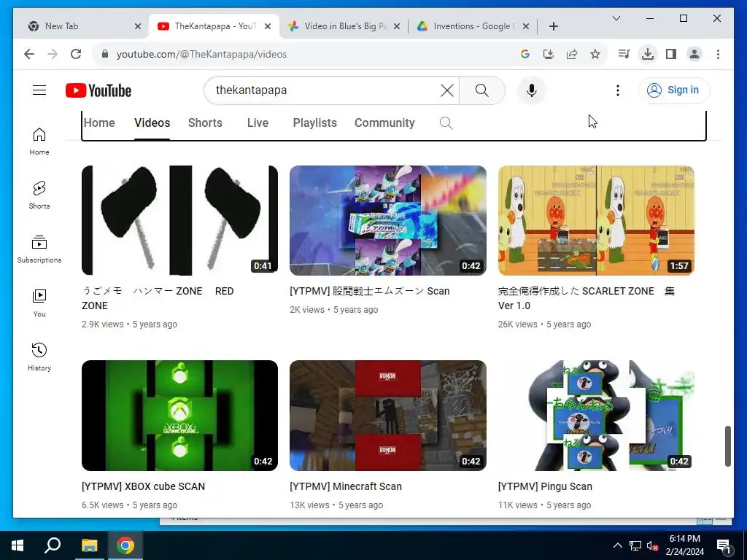Click the page vertical scrollbar thumb
This screenshot has height=560, width=747.
tap(727, 446)
